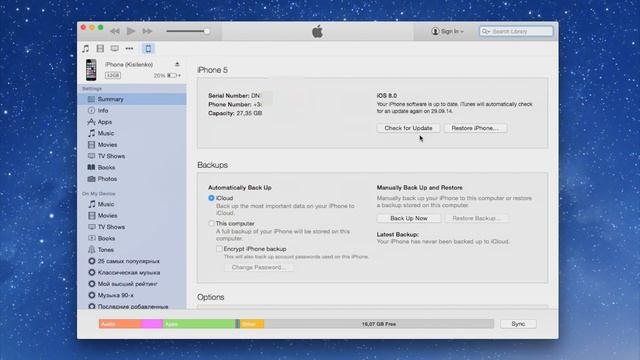Open the TV Shows library icon in toolbar
This screenshot has width=640, height=360.
pos(115,49)
